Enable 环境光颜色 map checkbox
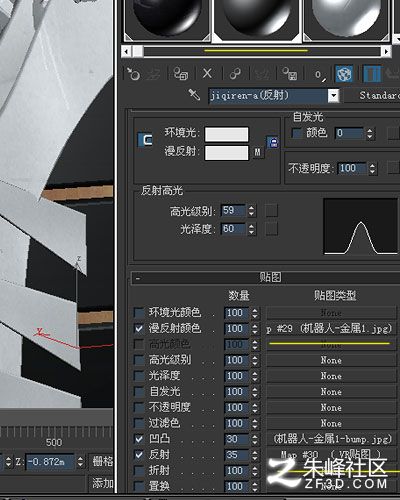This screenshot has height=500, width=400. [139, 313]
